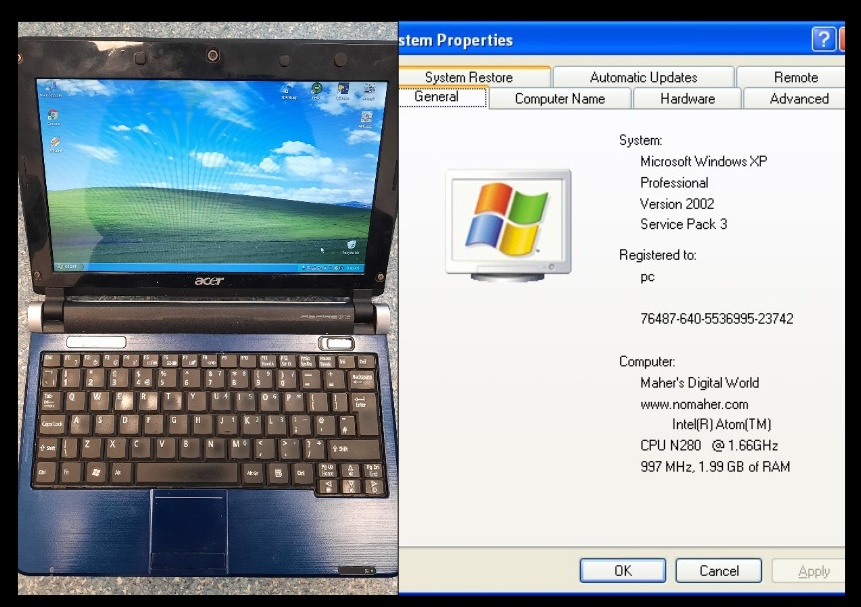
Task: Switch to the Automatic Updates tab
Action: pyautogui.click(x=643, y=77)
